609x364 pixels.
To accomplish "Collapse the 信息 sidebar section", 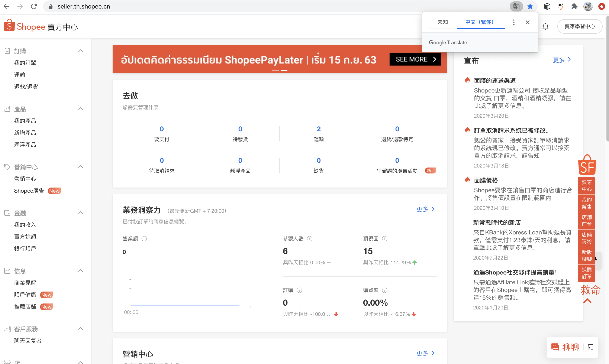I will [80, 271].
